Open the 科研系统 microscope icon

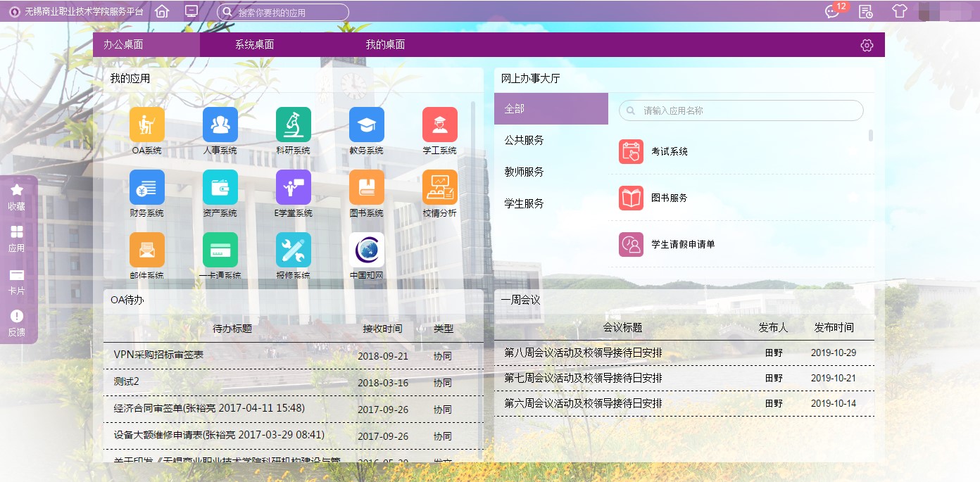pos(293,125)
